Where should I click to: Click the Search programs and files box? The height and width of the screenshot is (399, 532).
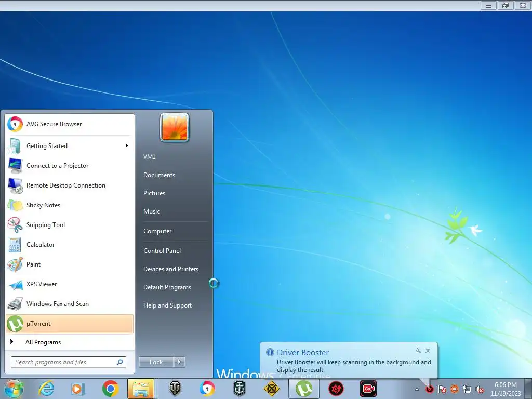coord(68,362)
